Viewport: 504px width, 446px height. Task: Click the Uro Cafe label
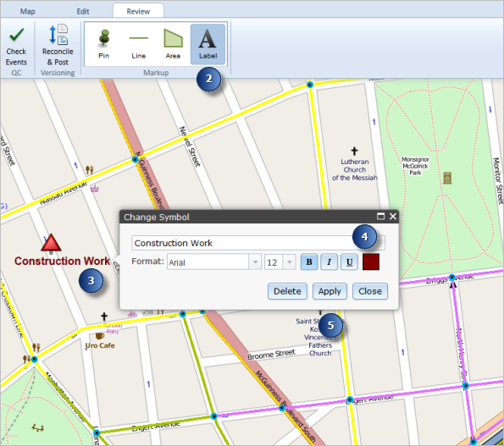click(100, 345)
